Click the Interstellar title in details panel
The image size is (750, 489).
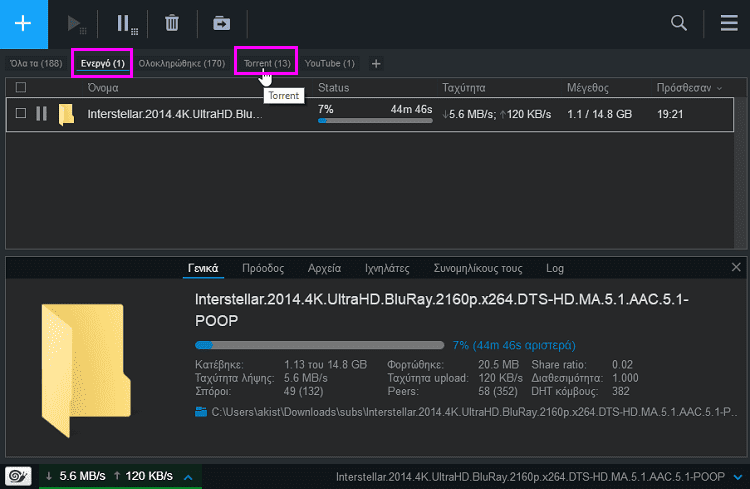(x=441, y=310)
